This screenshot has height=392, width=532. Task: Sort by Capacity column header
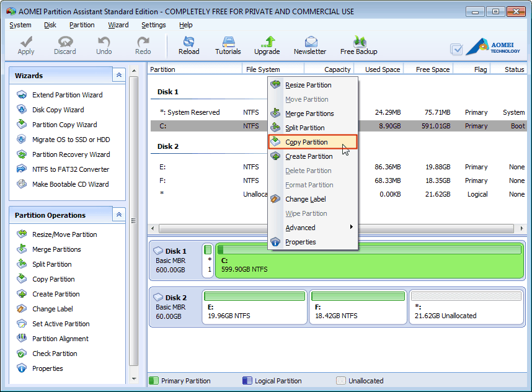click(329, 69)
